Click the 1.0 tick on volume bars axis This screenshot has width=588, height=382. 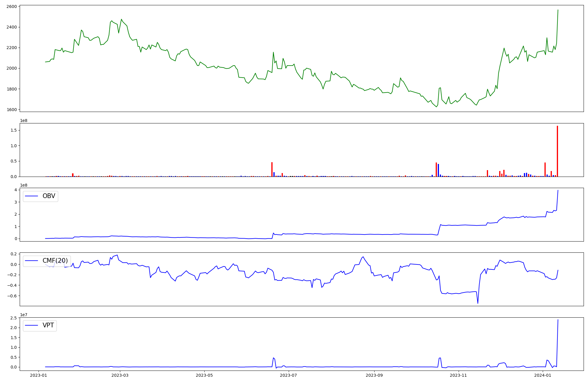pos(14,146)
